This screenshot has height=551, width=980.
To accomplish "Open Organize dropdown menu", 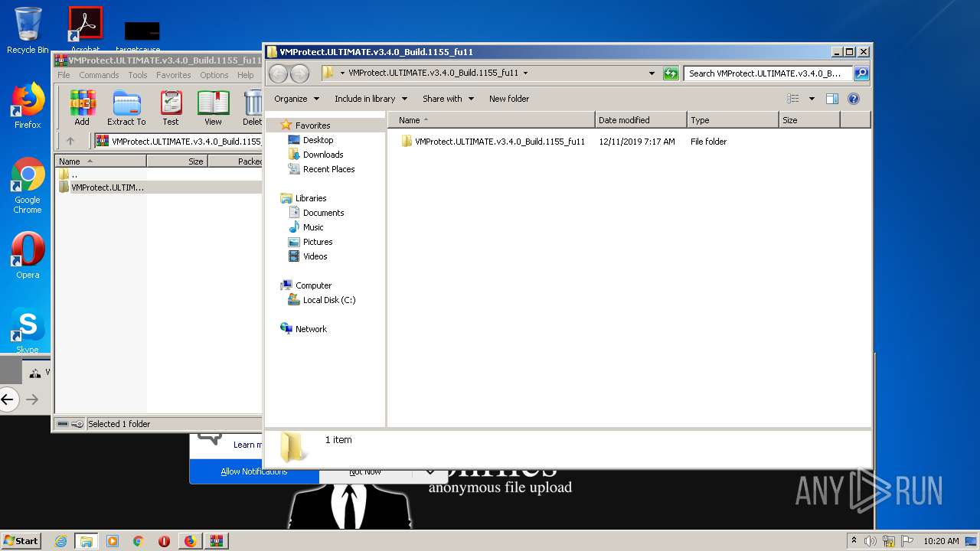I will coord(296,99).
